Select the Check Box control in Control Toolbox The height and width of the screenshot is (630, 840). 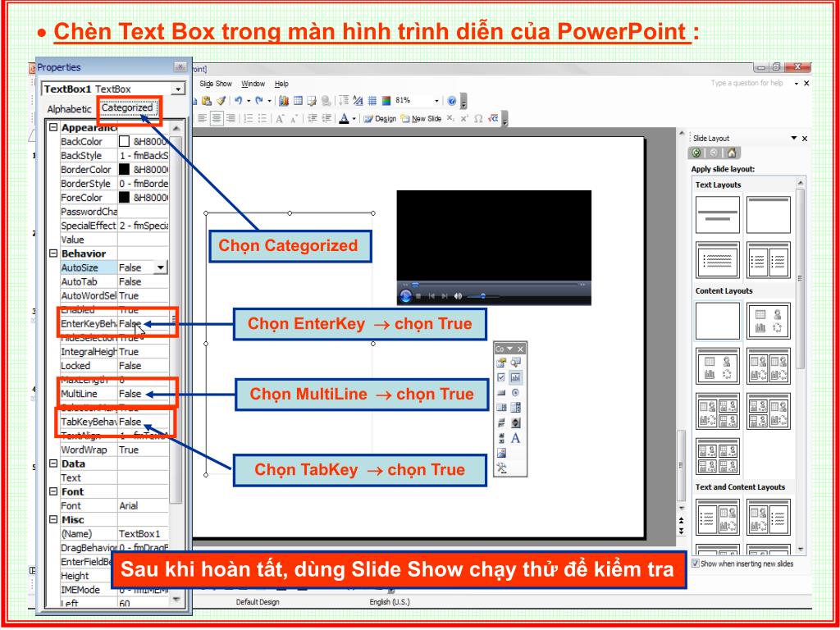[x=501, y=377]
